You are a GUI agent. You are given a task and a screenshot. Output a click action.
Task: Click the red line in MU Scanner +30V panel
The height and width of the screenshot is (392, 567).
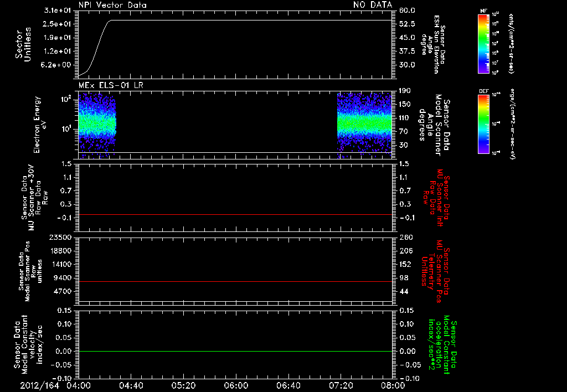pyautogui.click(x=235, y=214)
